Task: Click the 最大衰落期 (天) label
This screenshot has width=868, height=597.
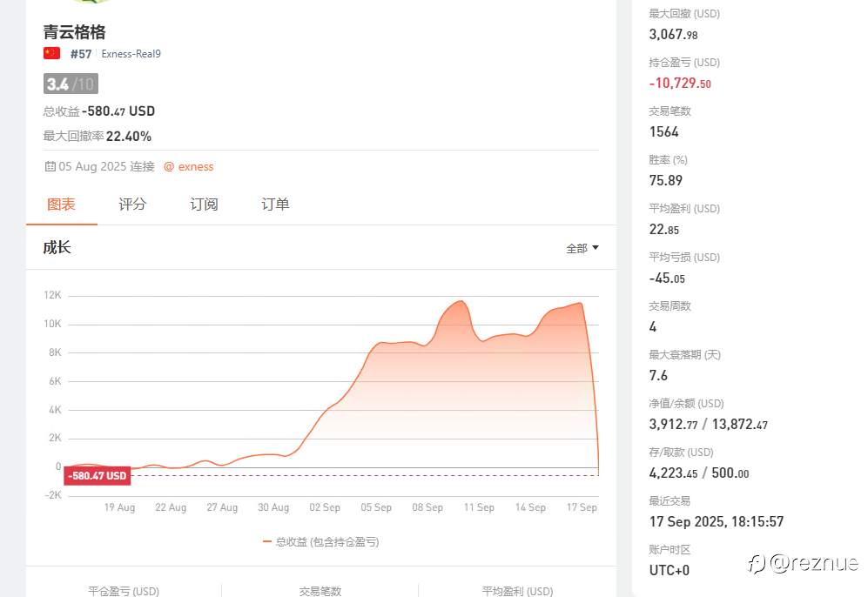Action: click(685, 355)
